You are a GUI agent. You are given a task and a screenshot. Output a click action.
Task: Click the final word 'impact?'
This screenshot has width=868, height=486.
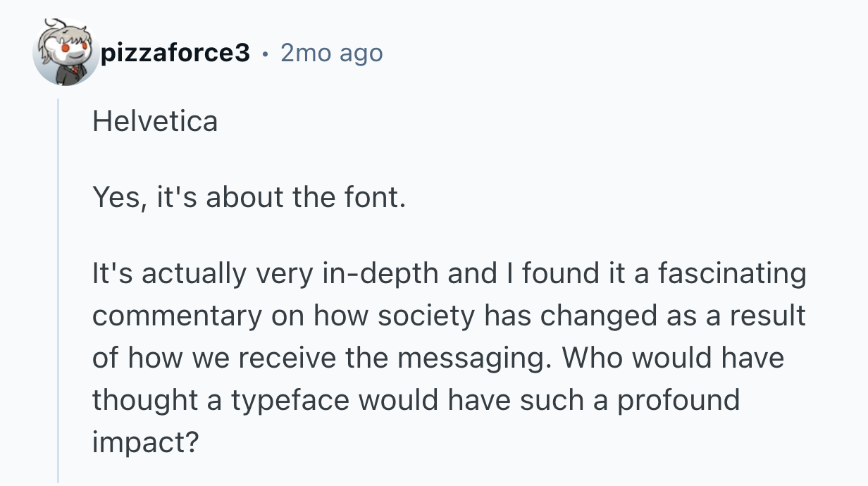pos(147,442)
